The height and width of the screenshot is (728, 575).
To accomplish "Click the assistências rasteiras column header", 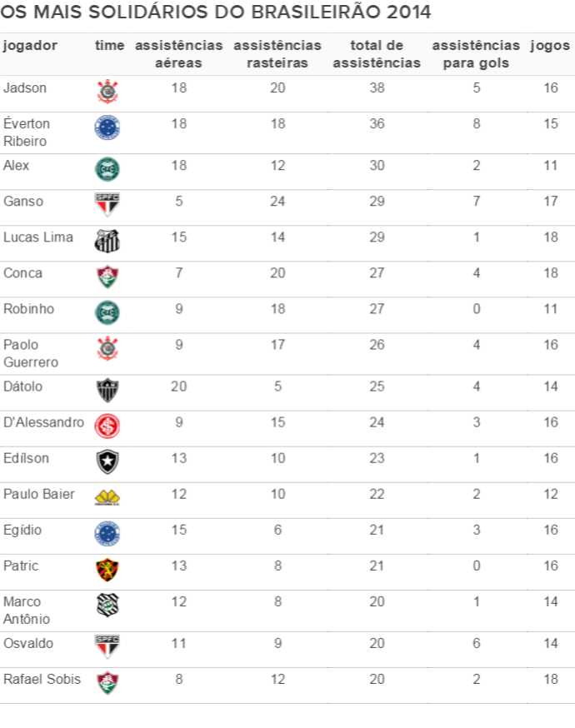I will (277, 54).
